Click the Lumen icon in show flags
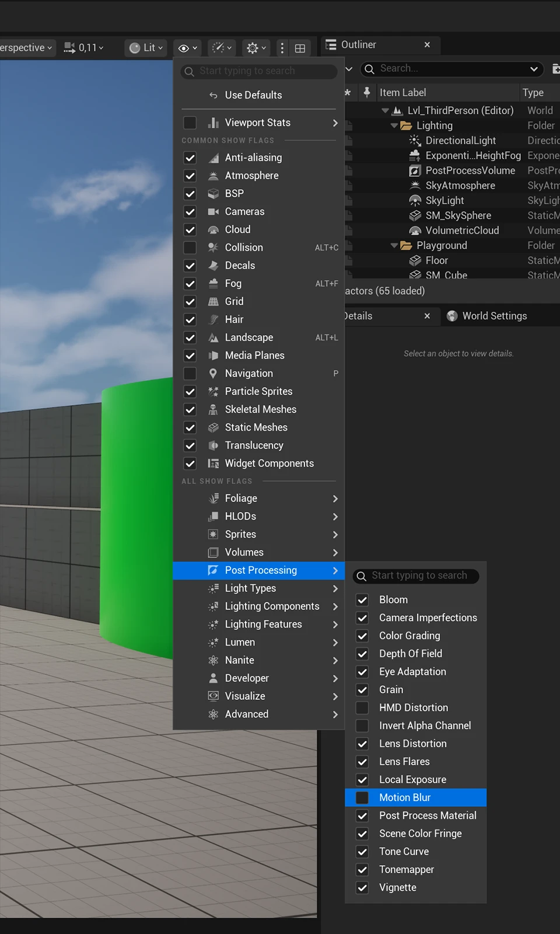Screen dimensions: 560x934 click(x=213, y=642)
